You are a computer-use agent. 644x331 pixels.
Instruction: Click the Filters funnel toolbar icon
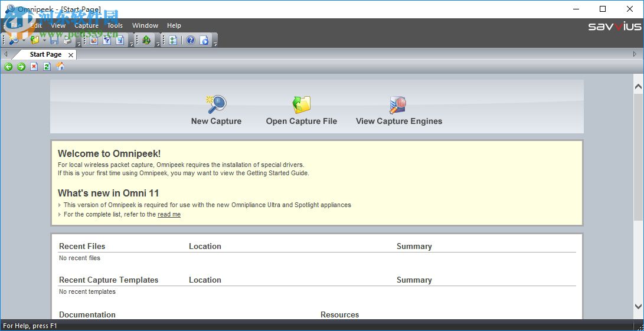pos(107,40)
